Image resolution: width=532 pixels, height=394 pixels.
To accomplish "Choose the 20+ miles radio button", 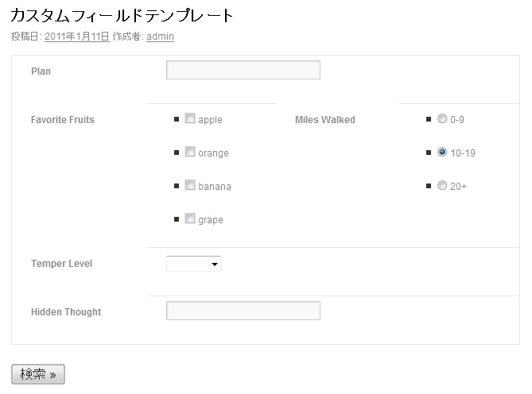I will click(442, 186).
